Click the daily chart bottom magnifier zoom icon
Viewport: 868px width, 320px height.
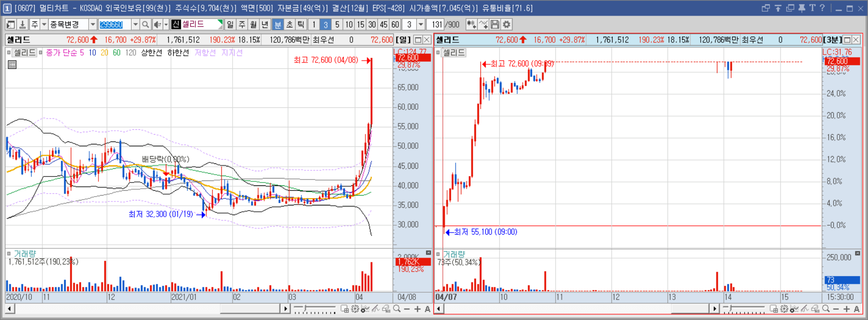pos(397,309)
